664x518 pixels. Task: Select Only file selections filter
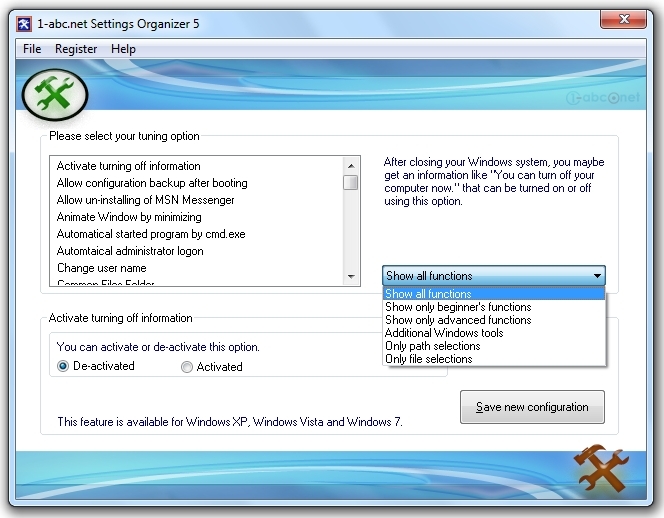pyautogui.click(x=429, y=359)
